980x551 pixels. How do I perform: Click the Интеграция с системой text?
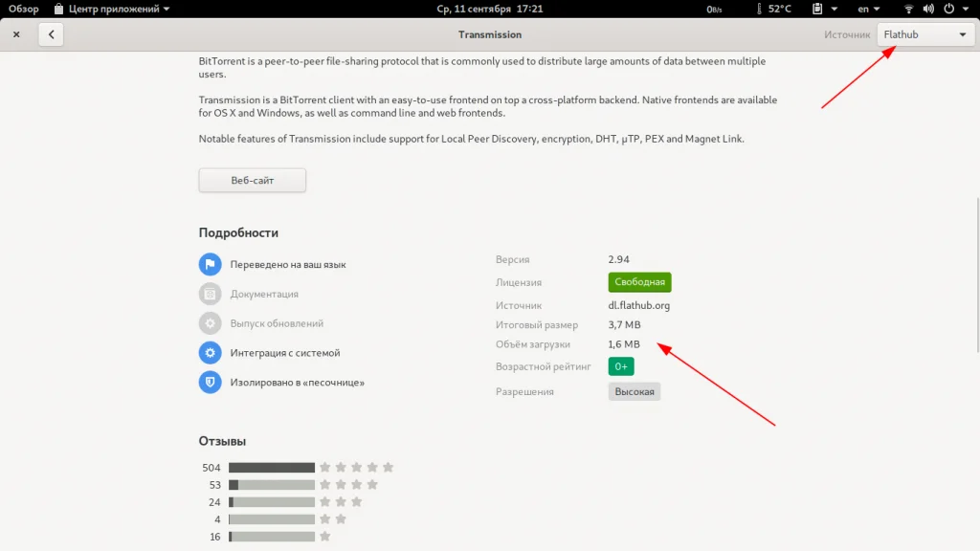click(285, 353)
